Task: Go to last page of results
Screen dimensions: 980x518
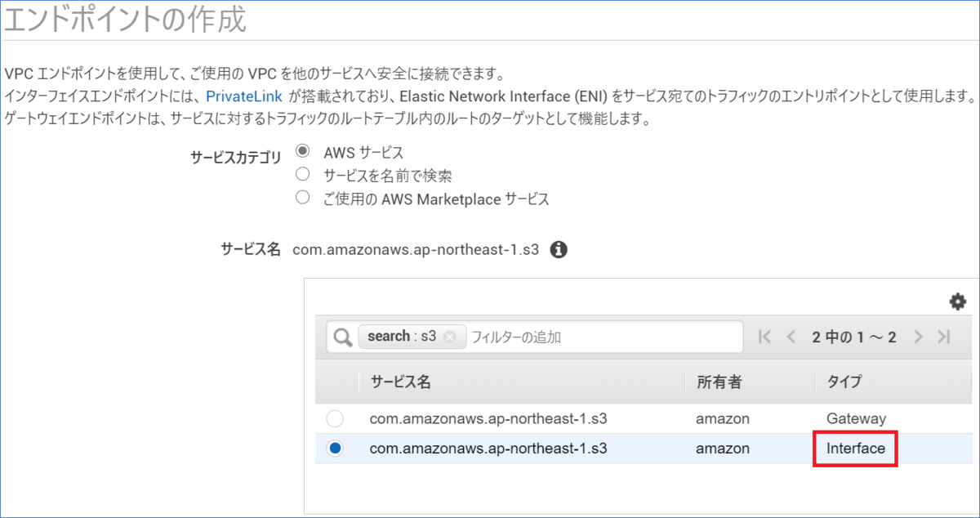Action: pyautogui.click(x=944, y=337)
